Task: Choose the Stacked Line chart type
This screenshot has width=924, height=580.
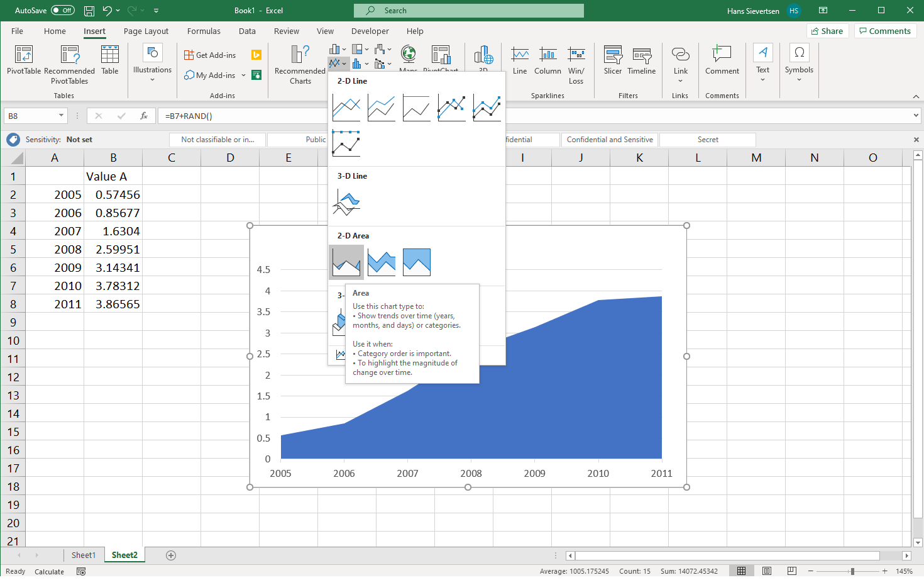Action: [x=382, y=108]
